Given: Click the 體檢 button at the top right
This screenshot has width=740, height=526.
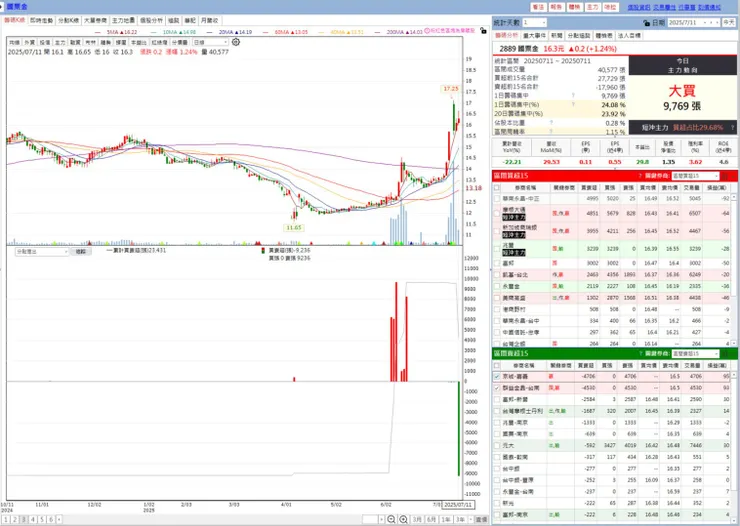Looking at the screenshot, I should (x=574, y=7).
